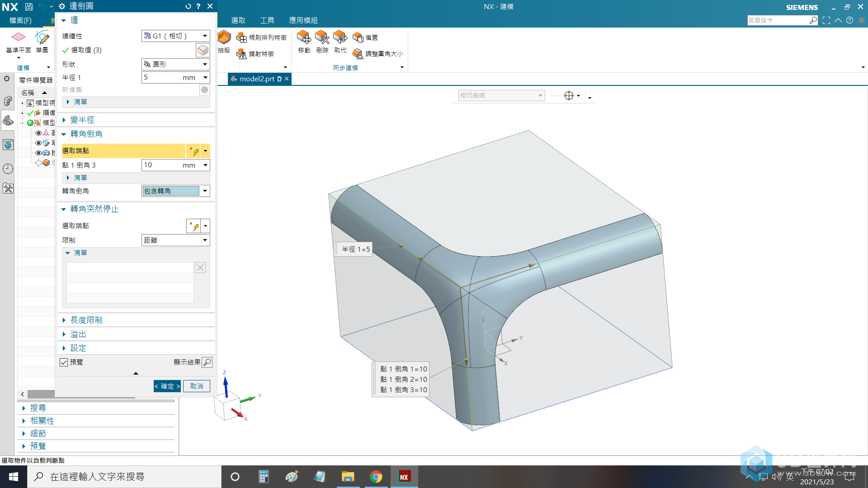868x488 pixels.
Task: Select the Replace Face (取代) tool
Action: click(x=340, y=37)
